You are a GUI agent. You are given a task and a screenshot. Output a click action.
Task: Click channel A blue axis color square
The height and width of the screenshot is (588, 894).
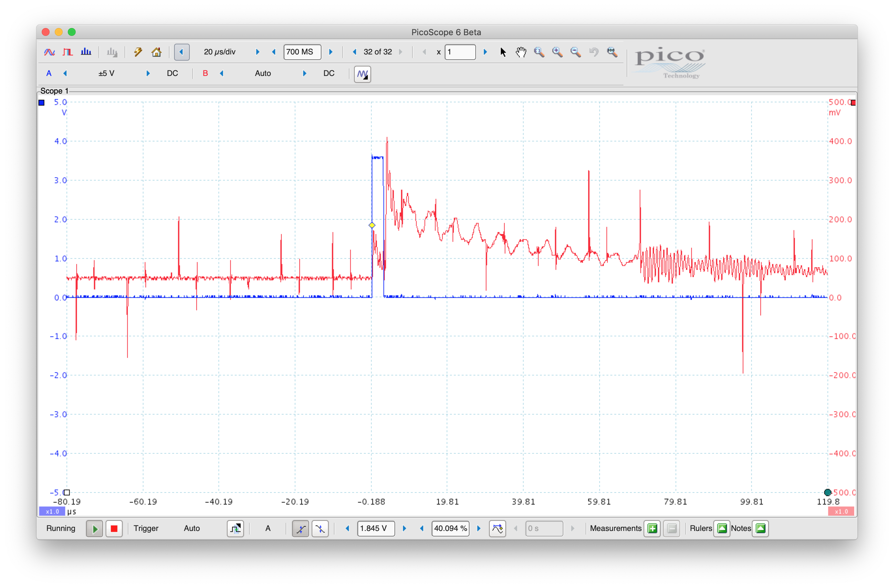pos(42,102)
